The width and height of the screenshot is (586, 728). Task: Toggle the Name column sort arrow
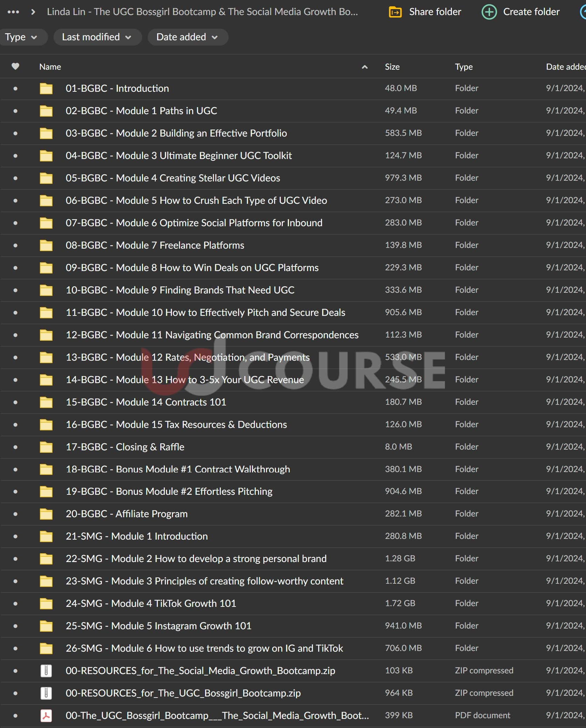pos(364,67)
